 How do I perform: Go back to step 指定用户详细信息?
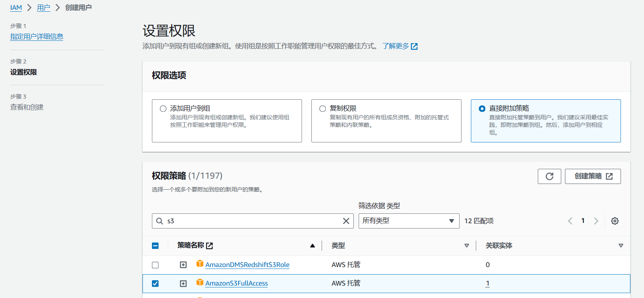[x=37, y=37]
